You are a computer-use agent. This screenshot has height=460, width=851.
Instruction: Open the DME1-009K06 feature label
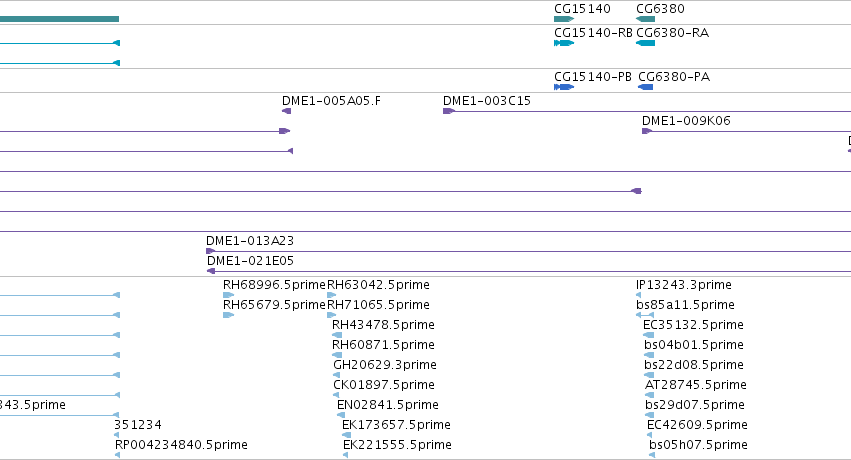[x=686, y=121]
